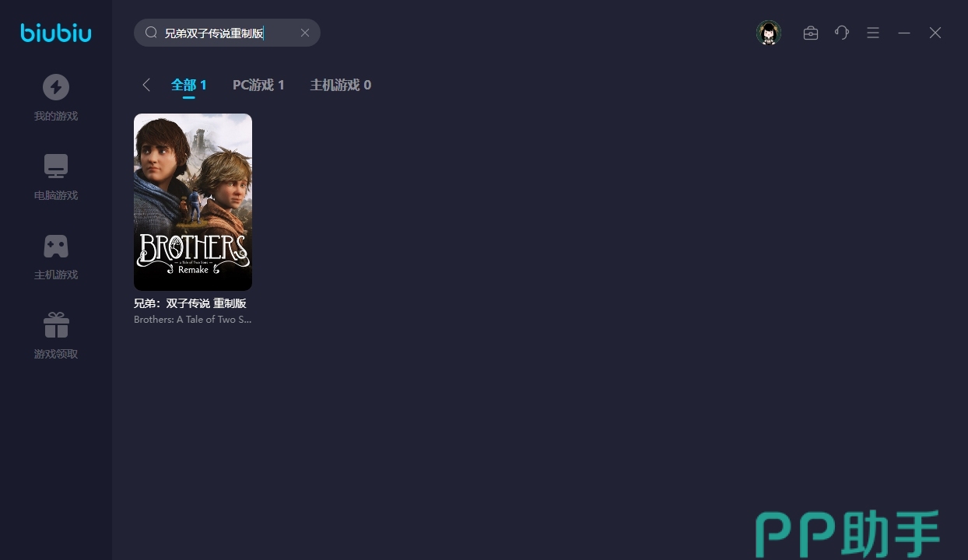Switch to the 主机游戏 0 tab
This screenshot has height=560, width=968.
[341, 85]
